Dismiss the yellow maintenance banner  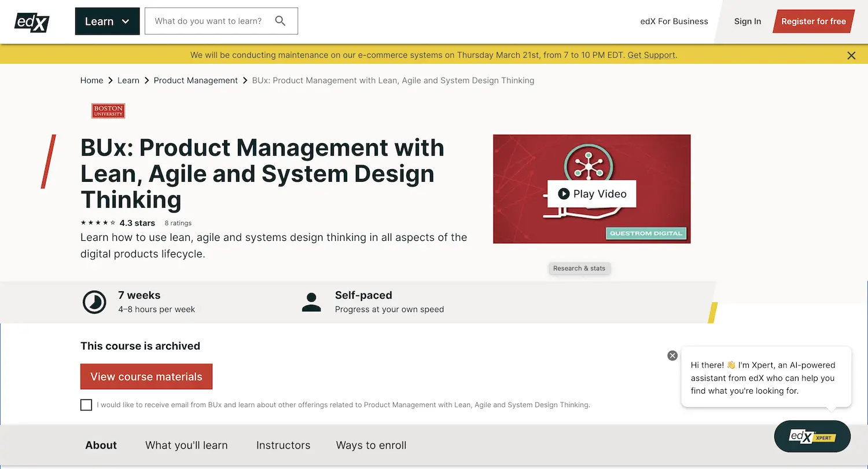point(851,56)
